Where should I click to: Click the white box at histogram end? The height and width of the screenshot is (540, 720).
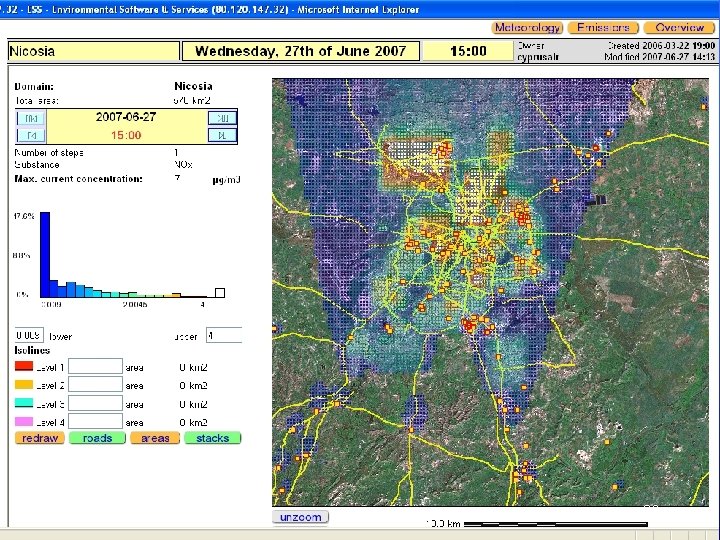[x=220, y=292]
